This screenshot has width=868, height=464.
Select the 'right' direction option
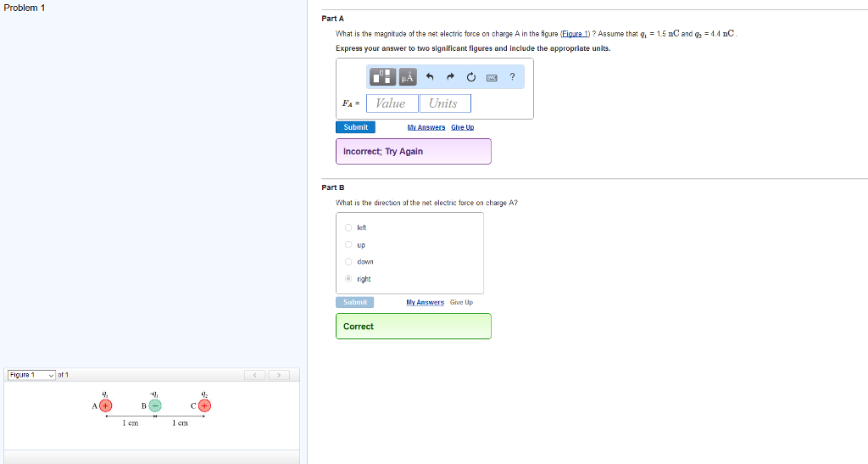point(348,279)
